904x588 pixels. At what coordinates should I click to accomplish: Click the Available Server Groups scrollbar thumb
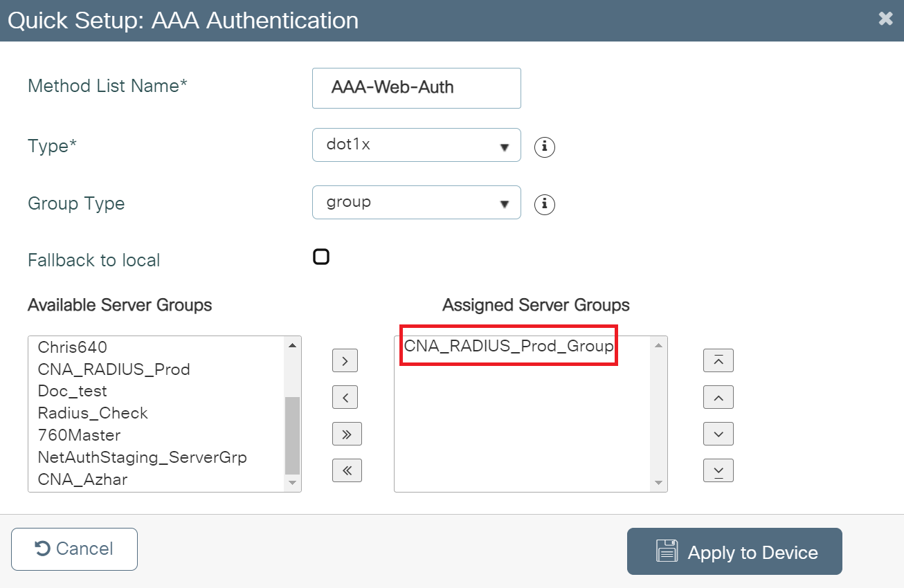pos(292,434)
